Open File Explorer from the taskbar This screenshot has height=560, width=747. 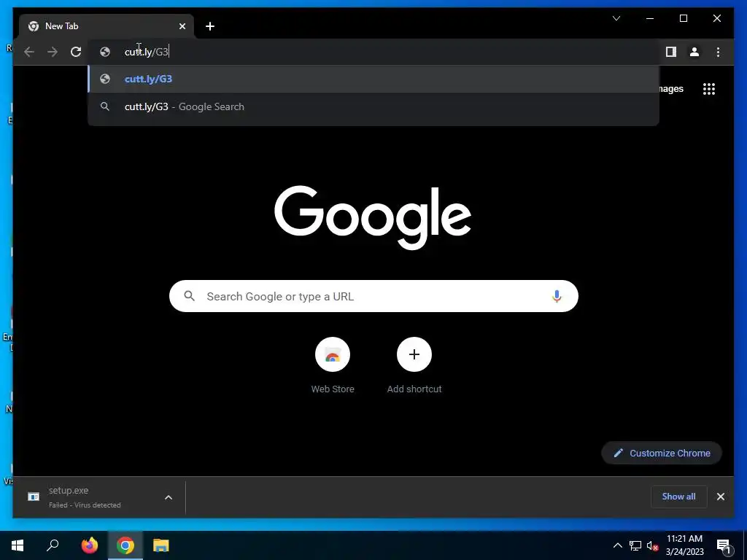(161, 545)
